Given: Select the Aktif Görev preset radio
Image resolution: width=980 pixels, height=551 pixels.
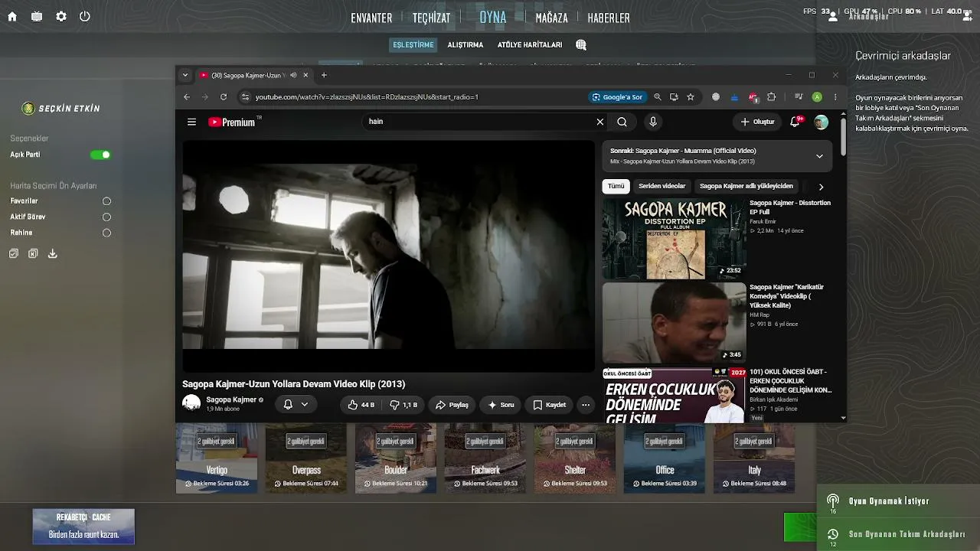Looking at the screenshot, I should pyautogui.click(x=106, y=217).
